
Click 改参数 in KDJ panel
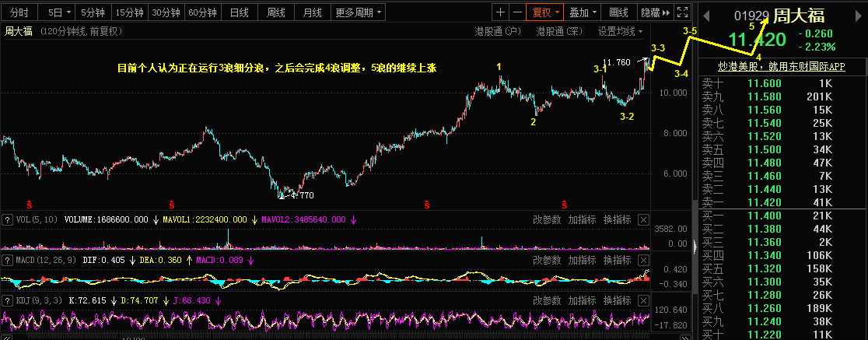pos(547,300)
